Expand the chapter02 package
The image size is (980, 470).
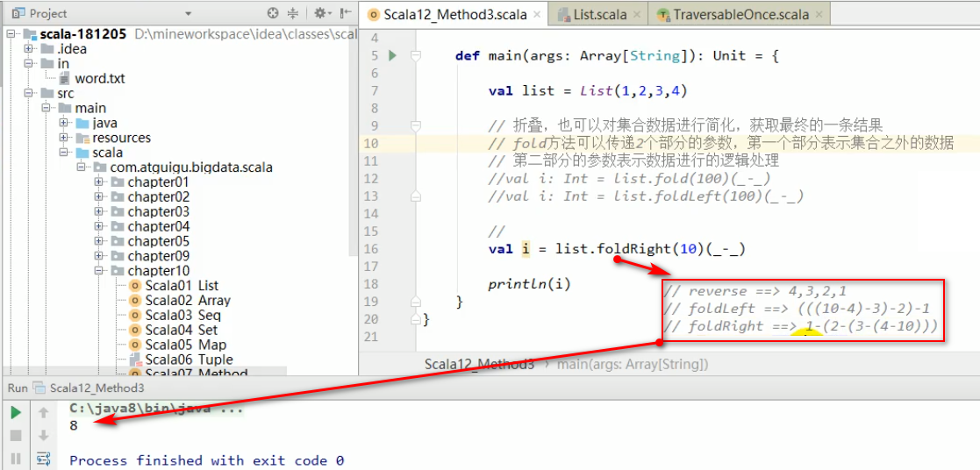[x=98, y=197]
